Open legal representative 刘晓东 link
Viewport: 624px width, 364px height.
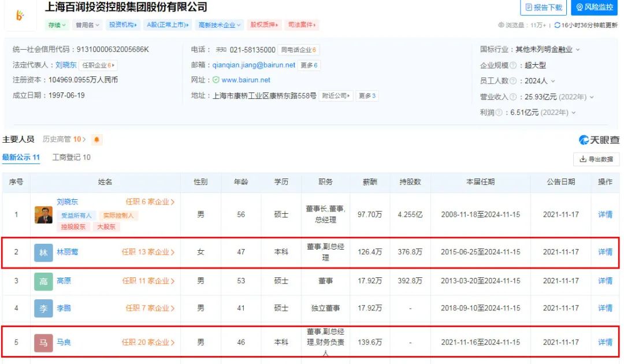click(x=66, y=65)
